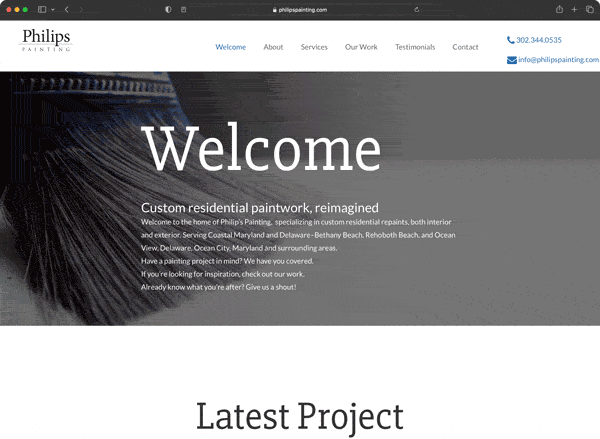Click 'Already know what you're after?' line
The width and height of the screenshot is (600, 439).
218,287
